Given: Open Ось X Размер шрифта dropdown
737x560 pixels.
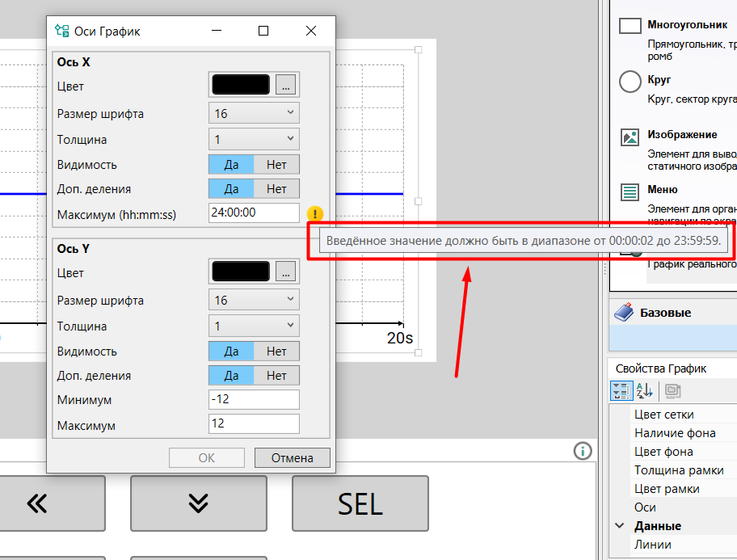Looking at the screenshot, I should coord(254,113).
